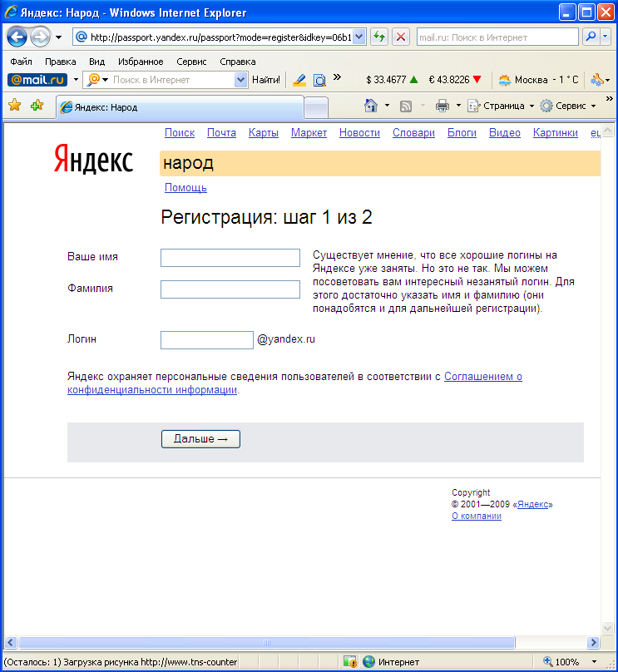The height and width of the screenshot is (672, 618).
Task: Expand the toolbar search field dropdown
Action: tap(241, 80)
